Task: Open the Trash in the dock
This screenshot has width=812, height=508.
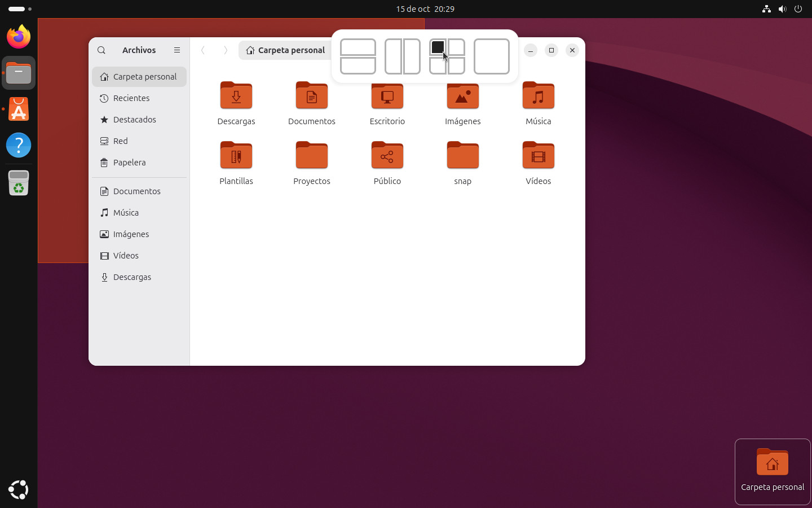Action: click(x=19, y=183)
